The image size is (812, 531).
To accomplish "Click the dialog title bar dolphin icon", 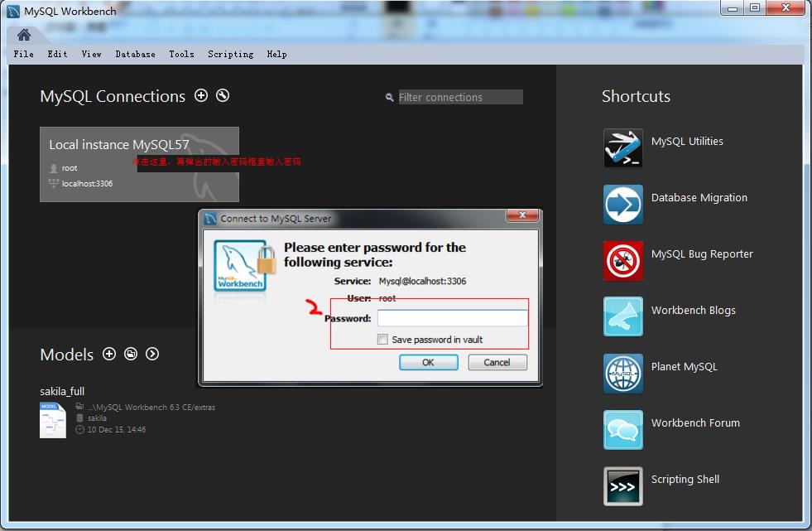I will pos(210,219).
